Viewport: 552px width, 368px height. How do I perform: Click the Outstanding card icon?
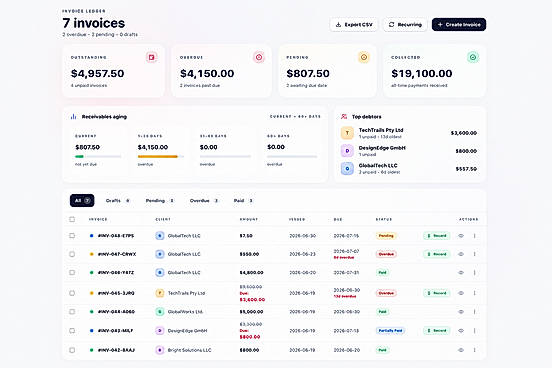[x=151, y=57]
